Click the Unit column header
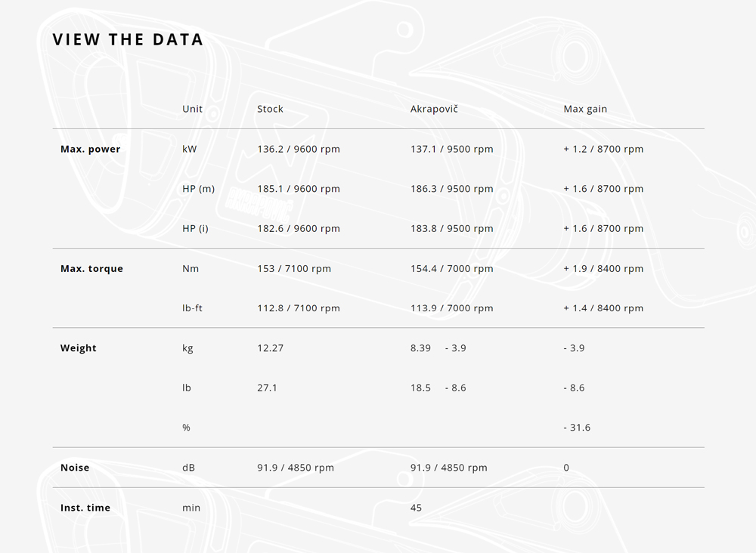 pyautogui.click(x=192, y=109)
